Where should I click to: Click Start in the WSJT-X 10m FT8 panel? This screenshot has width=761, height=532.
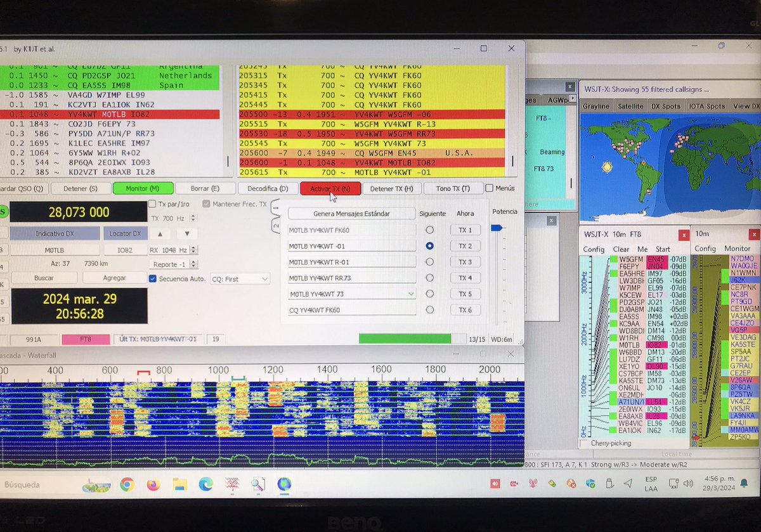click(663, 249)
